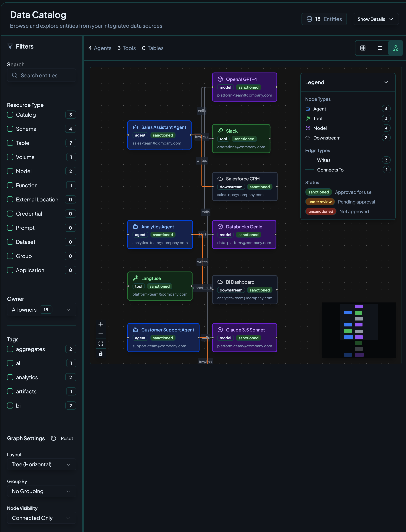
Task: Click the graph zoom out minus icon
Action: point(101,334)
